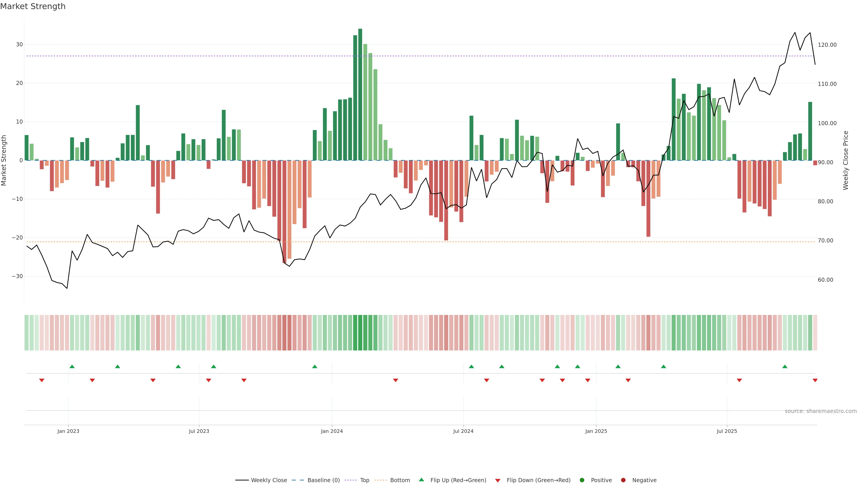Open the sharemaestro.com source link
This screenshot has height=488, width=868.
821,411
